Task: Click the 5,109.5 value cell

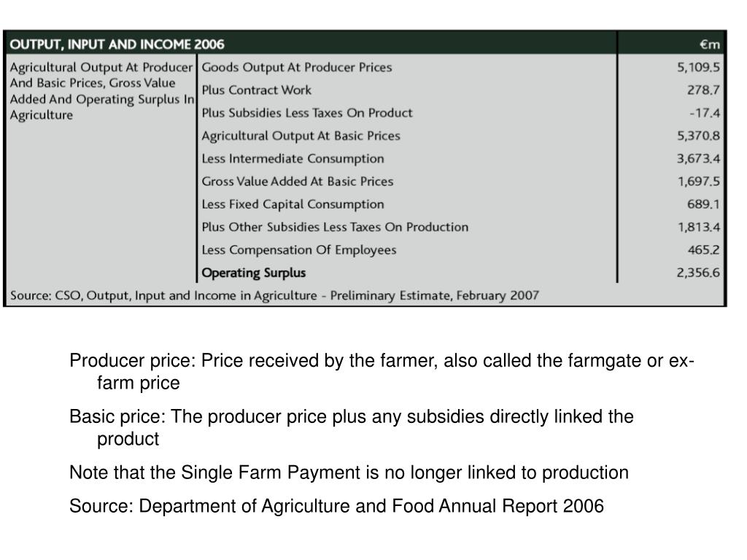Action: pyautogui.click(x=698, y=67)
